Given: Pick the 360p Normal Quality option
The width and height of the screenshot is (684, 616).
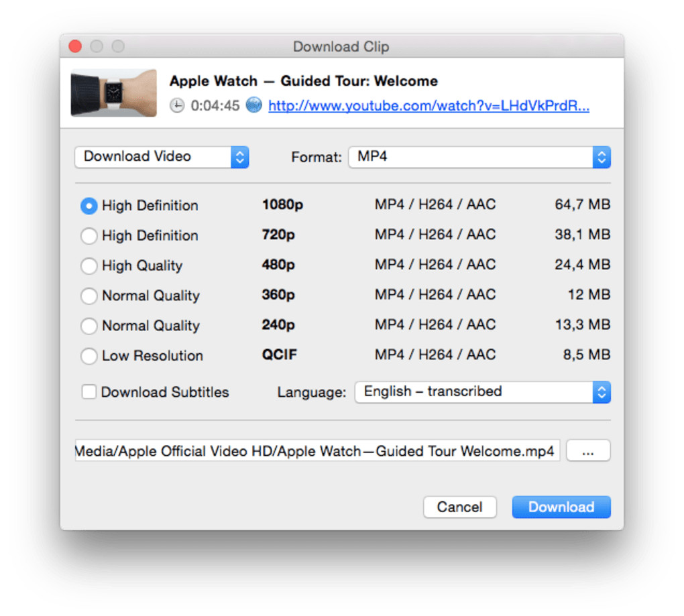Looking at the screenshot, I should coord(89,296).
